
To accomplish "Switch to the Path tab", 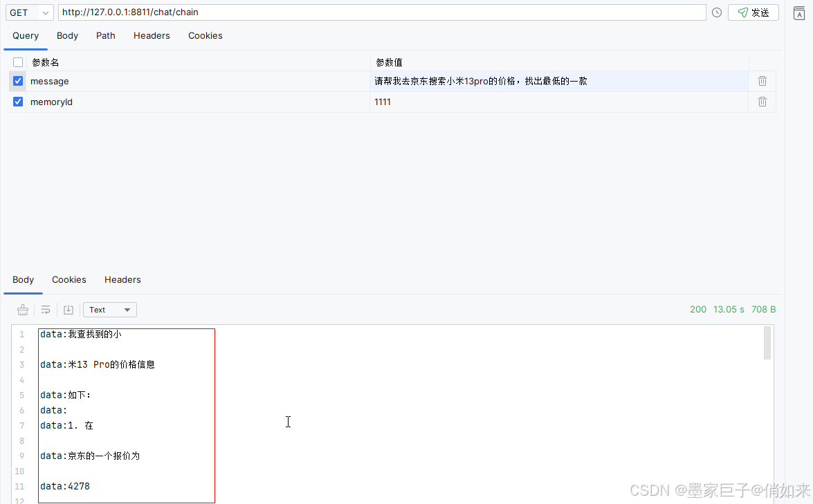I will 106,36.
